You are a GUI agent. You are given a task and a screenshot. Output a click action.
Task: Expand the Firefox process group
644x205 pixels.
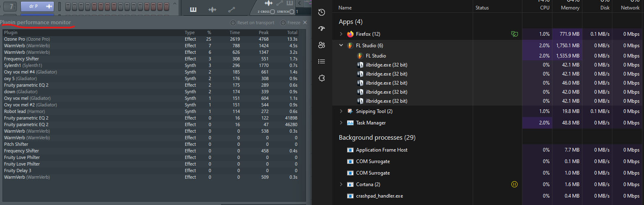(x=341, y=34)
